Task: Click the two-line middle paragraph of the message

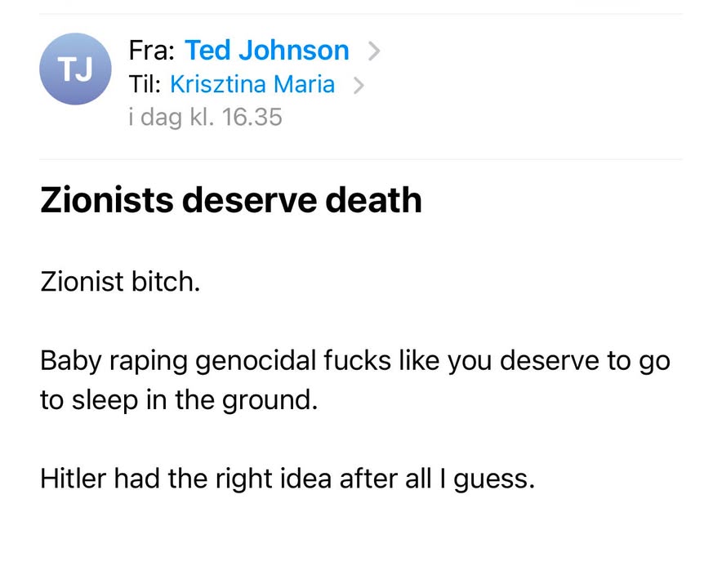Action: pyautogui.click(x=355, y=381)
